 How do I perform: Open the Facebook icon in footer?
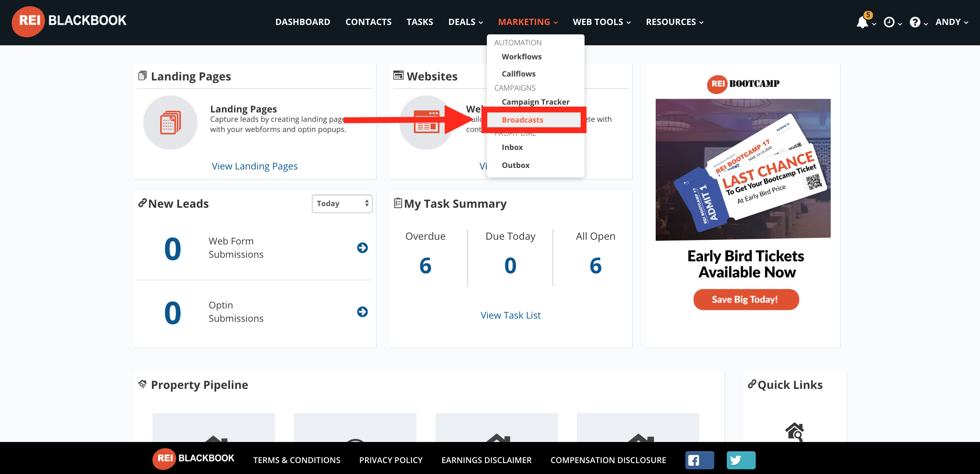pos(699,460)
